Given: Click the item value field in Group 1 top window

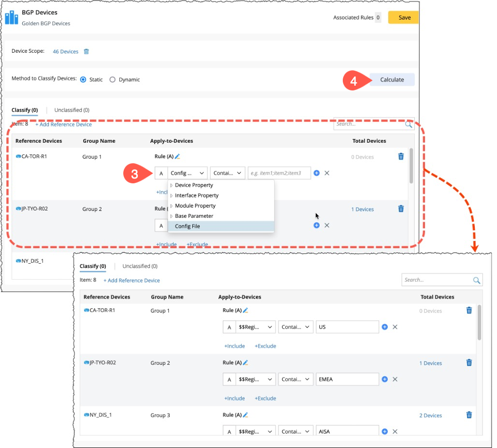Looking at the screenshot, I should click(279, 173).
